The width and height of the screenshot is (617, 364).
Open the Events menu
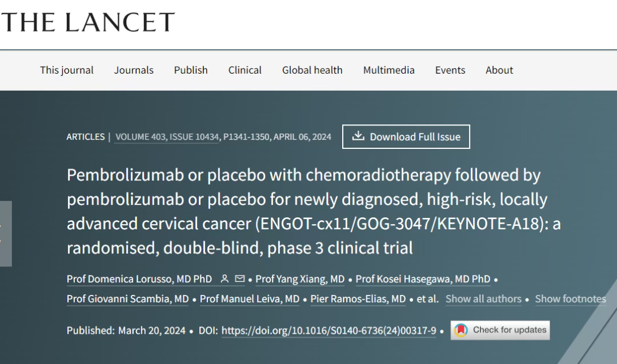tap(450, 70)
